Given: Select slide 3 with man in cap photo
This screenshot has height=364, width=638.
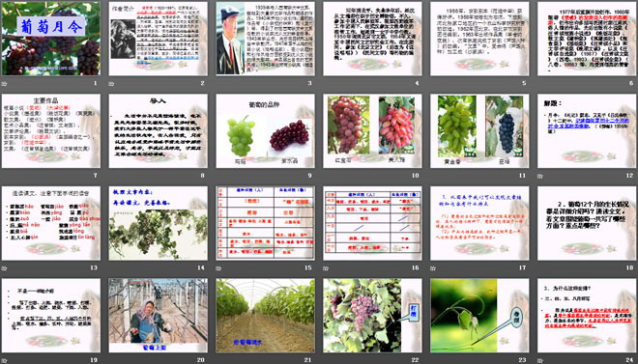Looking at the screenshot, I should 265,39.
